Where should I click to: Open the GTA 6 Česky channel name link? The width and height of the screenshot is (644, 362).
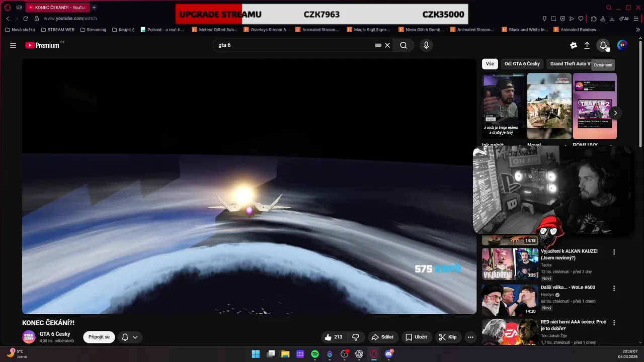coord(55,334)
